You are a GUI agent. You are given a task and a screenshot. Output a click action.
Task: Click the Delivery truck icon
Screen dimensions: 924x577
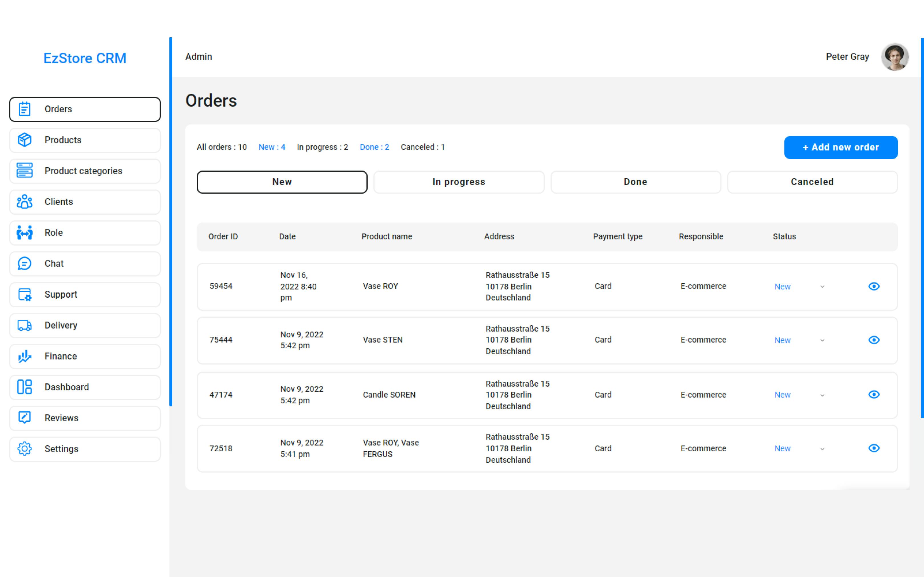pos(25,325)
